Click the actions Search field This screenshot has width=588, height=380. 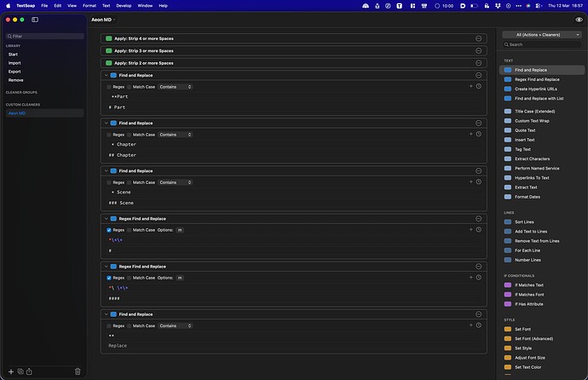click(x=542, y=44)
